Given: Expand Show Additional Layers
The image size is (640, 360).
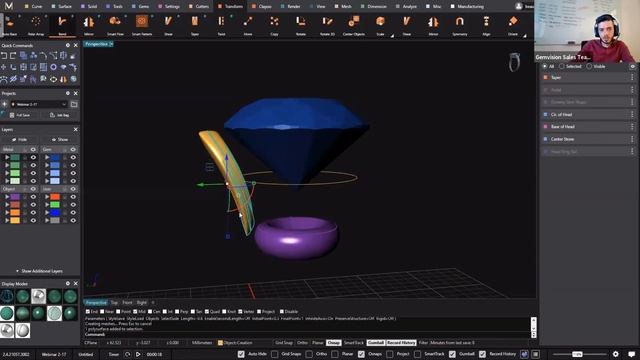Looking at the screenshot, I should (x=39, y=271).
